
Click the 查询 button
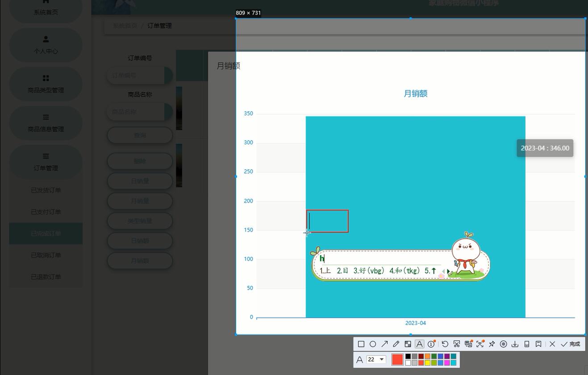click(140, 135)
